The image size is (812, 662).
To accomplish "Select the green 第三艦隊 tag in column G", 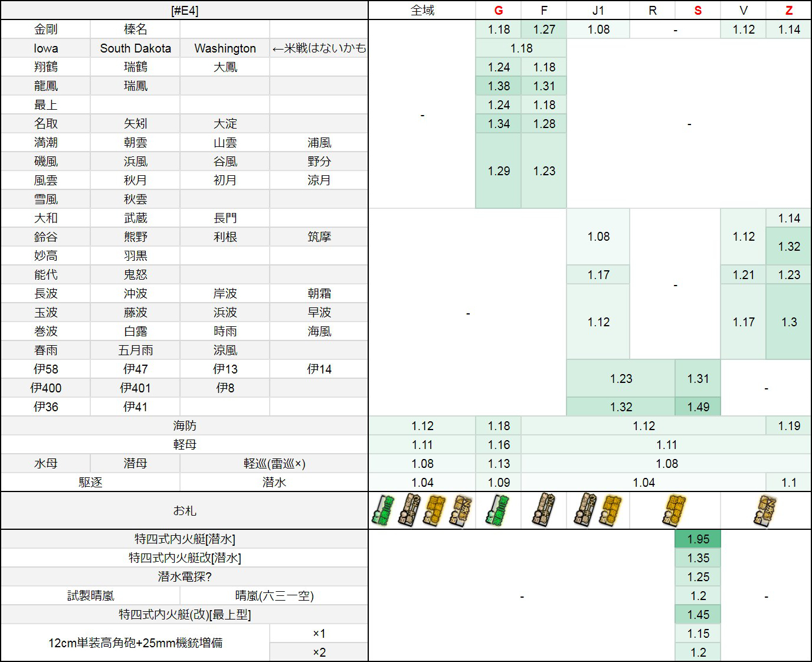I will 498,510.
